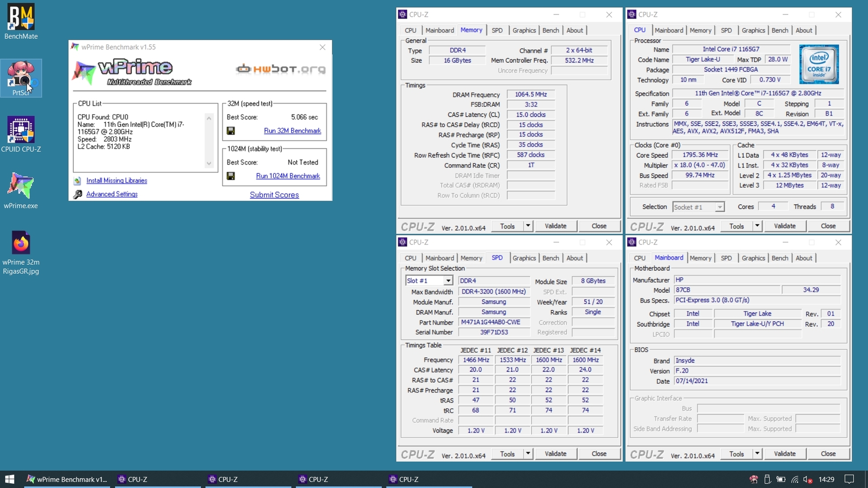Click Run 32M Benchmark link
The height and width of the screenshot is (488, 868).
(x=292, y=131)
